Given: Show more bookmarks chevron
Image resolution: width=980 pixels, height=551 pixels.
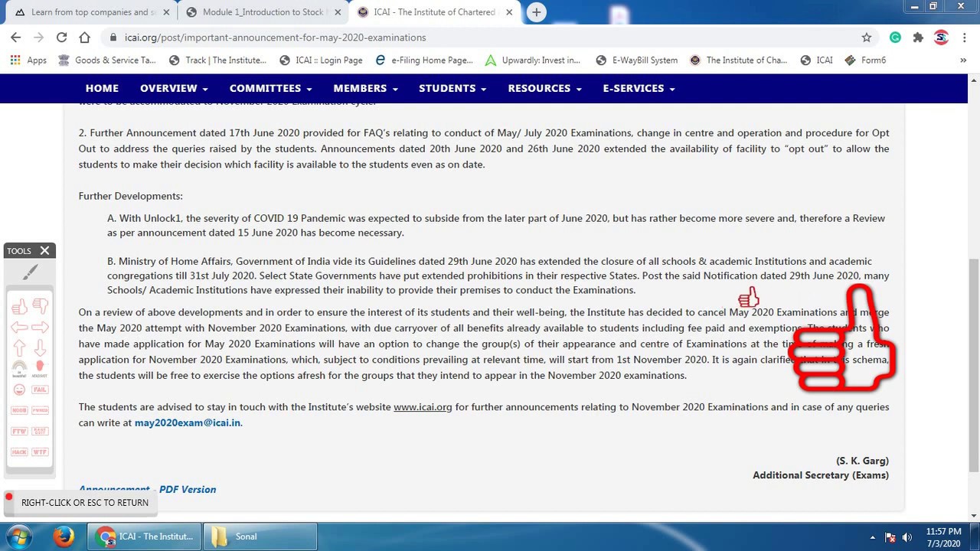Looking at the screenshot, I should point(963,60).
